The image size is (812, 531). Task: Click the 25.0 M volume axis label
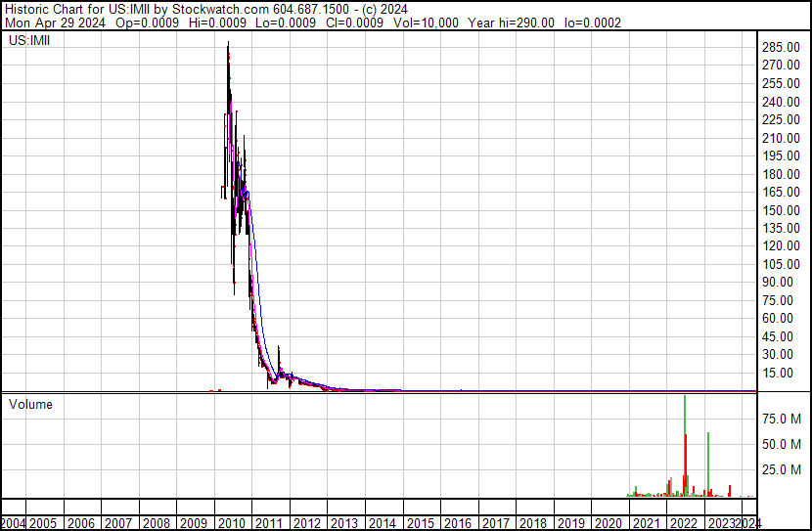coord(783,469)
